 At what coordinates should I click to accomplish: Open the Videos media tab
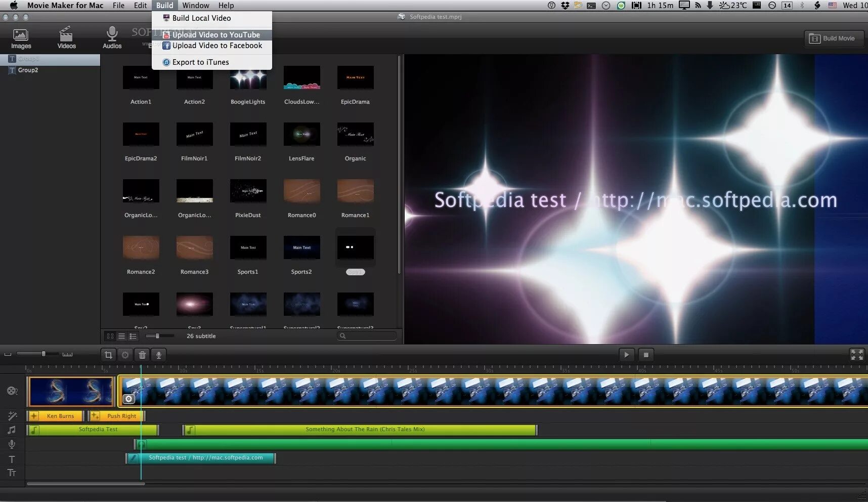(x=66, y=38)
